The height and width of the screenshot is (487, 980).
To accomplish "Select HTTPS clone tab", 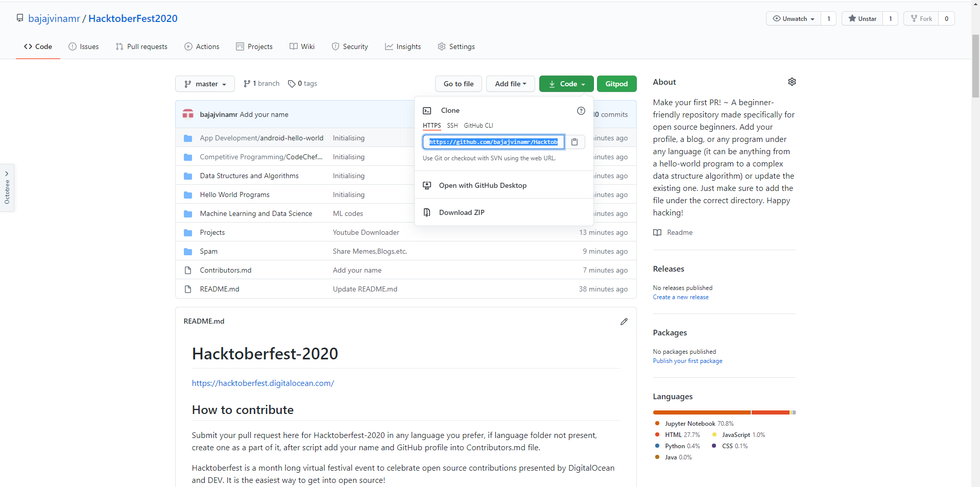I will point(432,126).
